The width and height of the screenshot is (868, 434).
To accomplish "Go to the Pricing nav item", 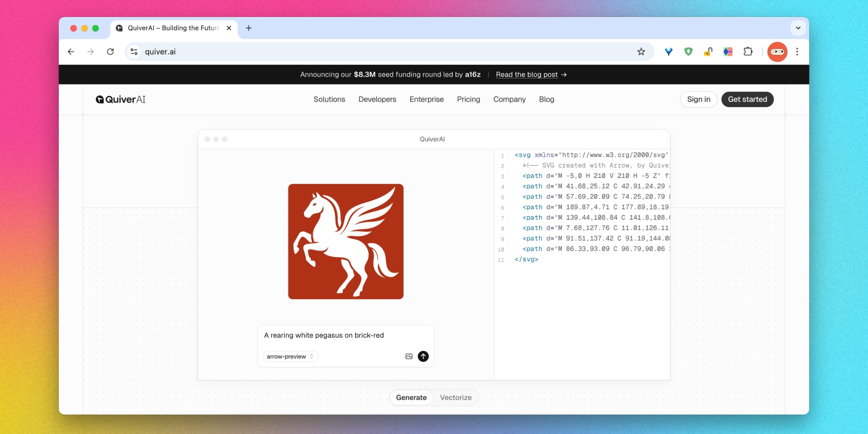I will point(468,99).
